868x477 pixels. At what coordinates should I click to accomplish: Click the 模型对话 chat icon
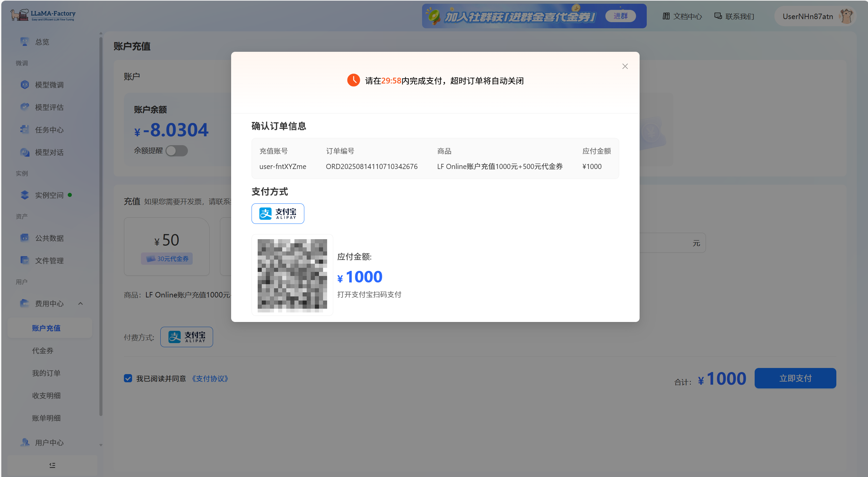[25, 152]
